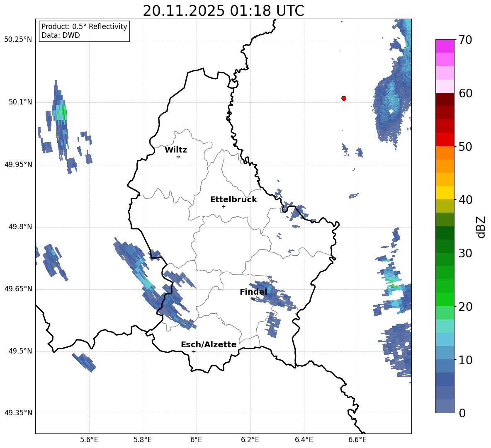Click the Product: 0.5° Reflectivity text

[84, 26]
